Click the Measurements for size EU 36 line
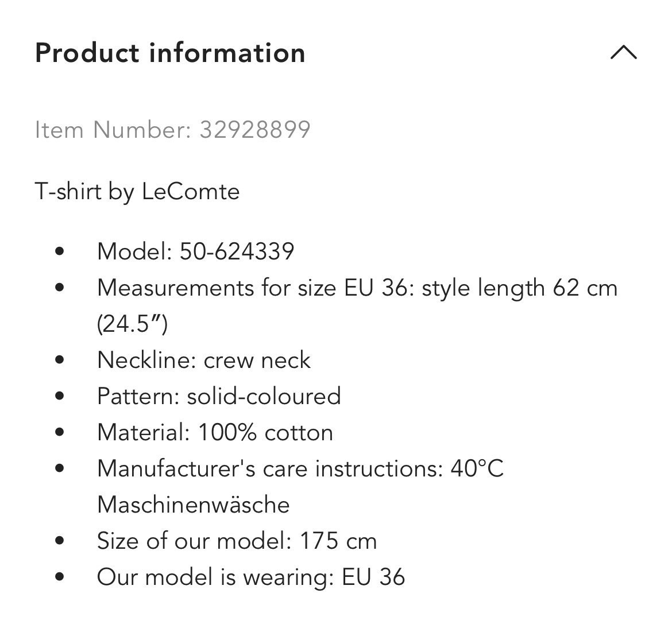This screenshot has width=672, height=632. (x=357, y=288)
